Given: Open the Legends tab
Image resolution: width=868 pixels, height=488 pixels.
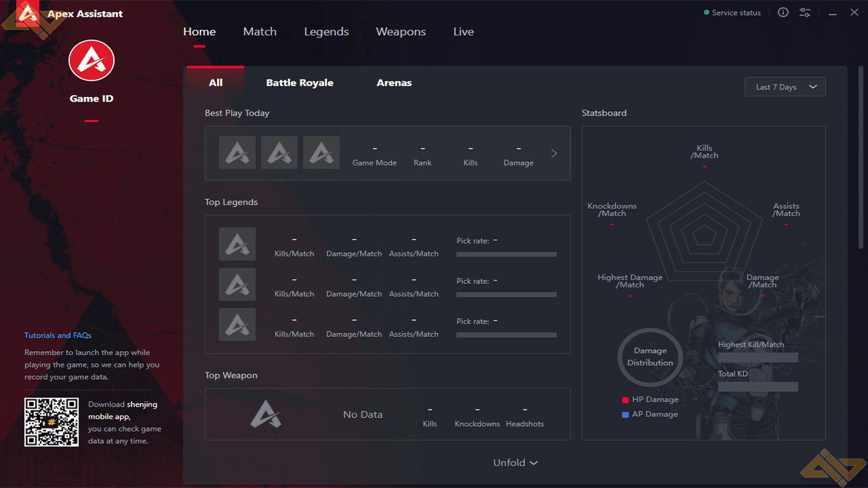Looking at the screenshot, I should [x=326, y=32].
